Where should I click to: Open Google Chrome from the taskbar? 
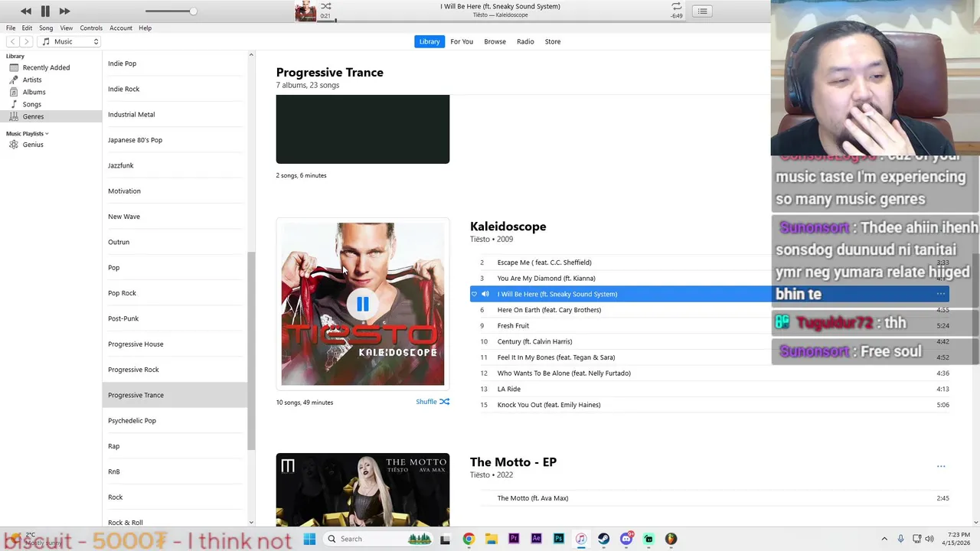[469, 539]
